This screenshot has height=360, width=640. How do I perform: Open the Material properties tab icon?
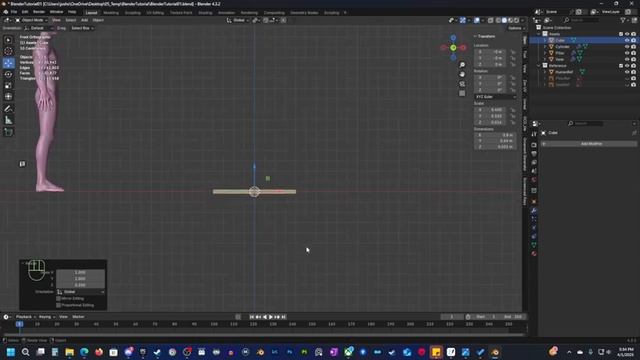[x=534, y=253]
